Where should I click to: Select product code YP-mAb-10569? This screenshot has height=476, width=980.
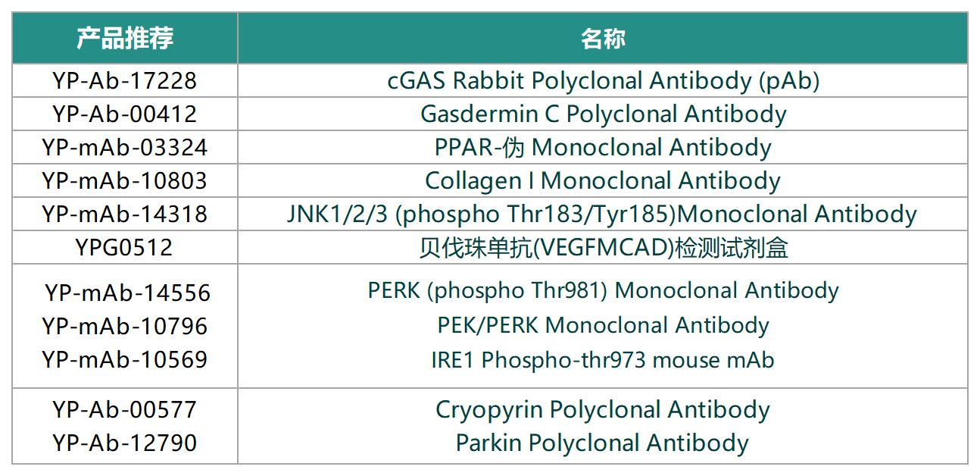click(x=125, y=359)
